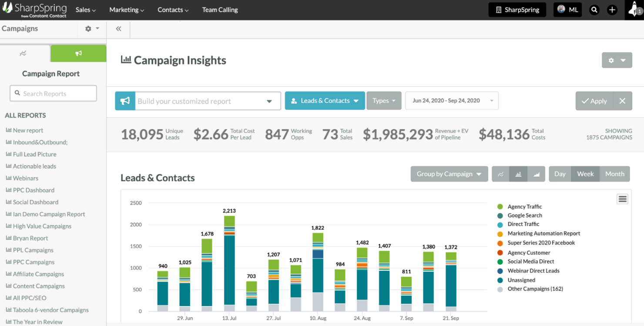Open High Value Campaigns report

click(x=42, y=226)
